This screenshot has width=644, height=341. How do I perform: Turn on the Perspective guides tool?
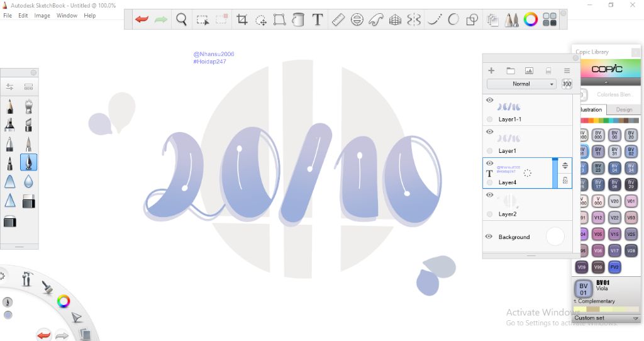point(395,20)
